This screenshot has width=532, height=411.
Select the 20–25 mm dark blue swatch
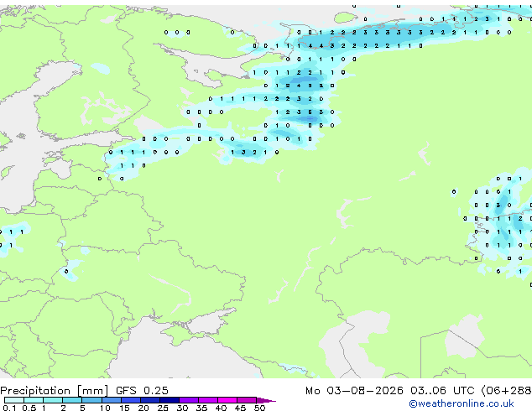pos(150,400)
